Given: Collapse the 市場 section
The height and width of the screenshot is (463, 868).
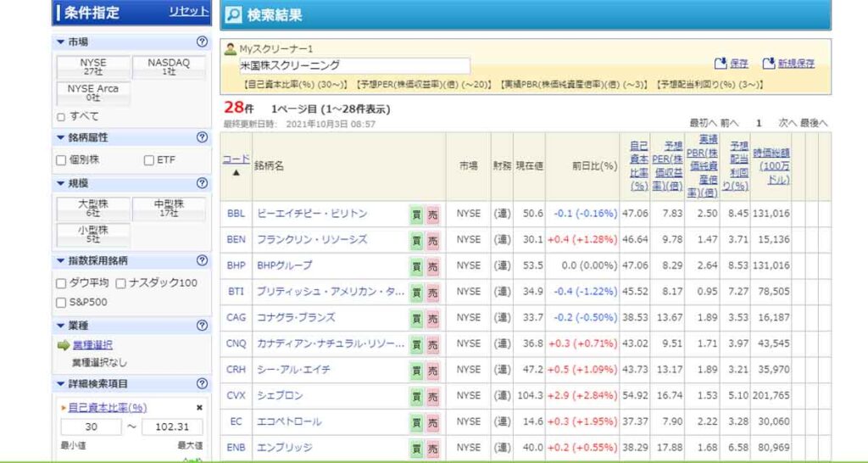Looking at the screenshot, I should tap(61, 42).
